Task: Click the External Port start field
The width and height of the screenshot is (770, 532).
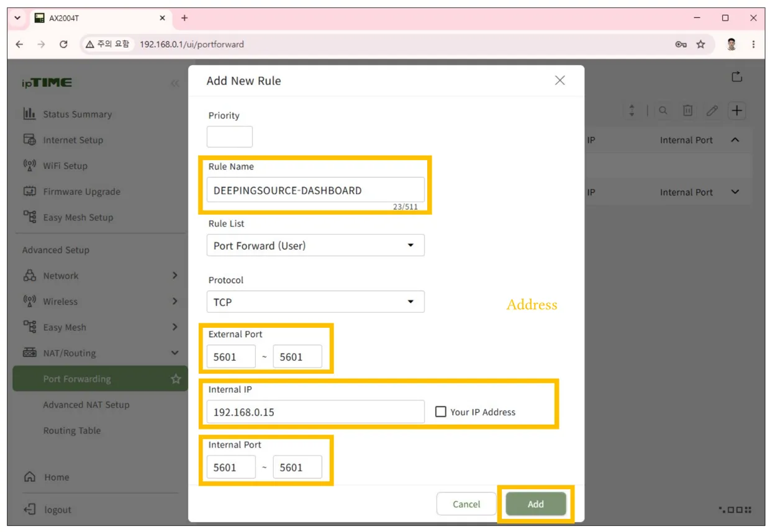Action: pyautogui.click(x=231, y=357)
